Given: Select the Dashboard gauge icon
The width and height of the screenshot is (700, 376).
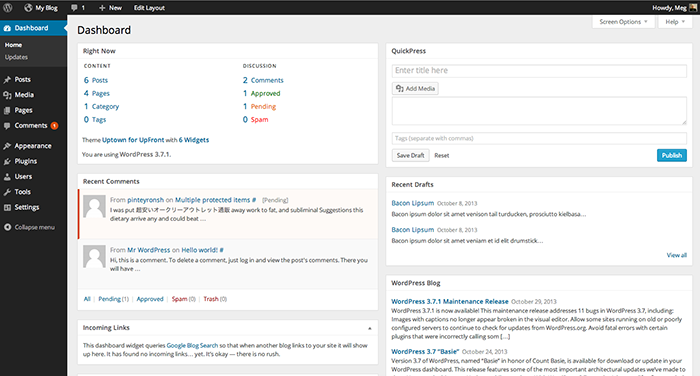Looking at the screenshot, I should pyautogui.click(x=7, y=28).
